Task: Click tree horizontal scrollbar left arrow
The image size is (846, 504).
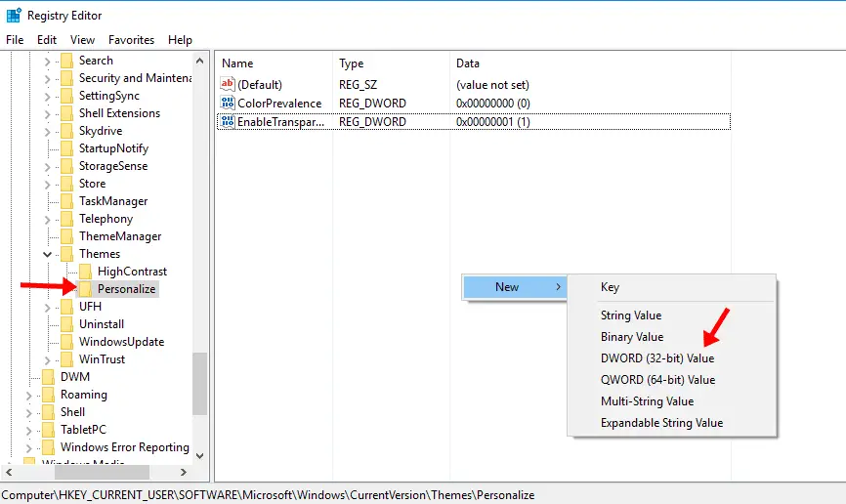Action: tap(9, 472)
